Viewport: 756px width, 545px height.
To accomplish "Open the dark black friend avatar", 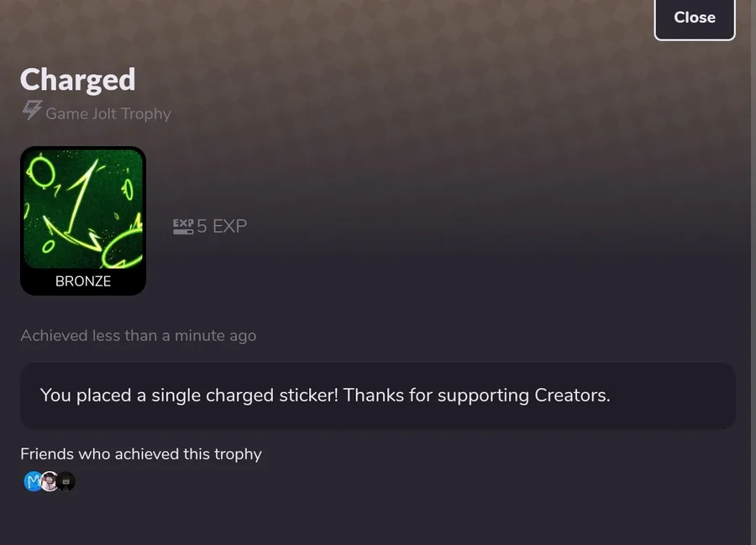I will pos(66,481).
